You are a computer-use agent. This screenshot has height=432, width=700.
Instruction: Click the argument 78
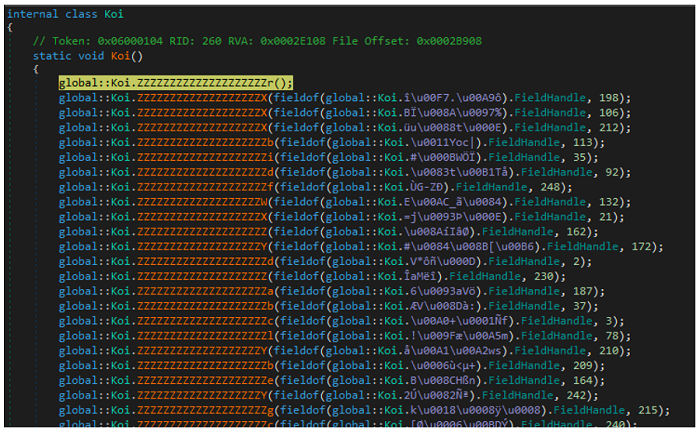[x=612, y=336]
